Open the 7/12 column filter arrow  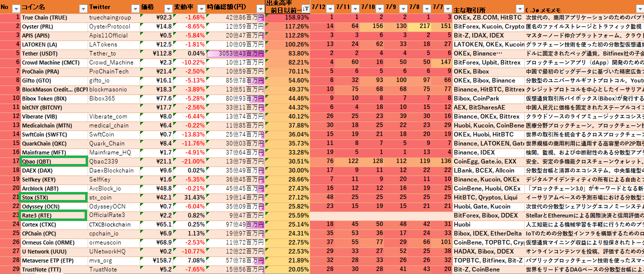[330, 8]
